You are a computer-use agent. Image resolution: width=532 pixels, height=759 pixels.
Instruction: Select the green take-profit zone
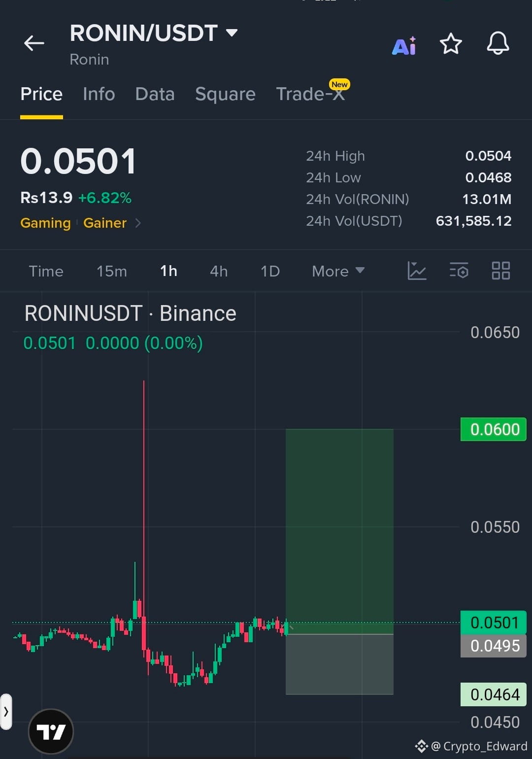[x=339, y=531]
